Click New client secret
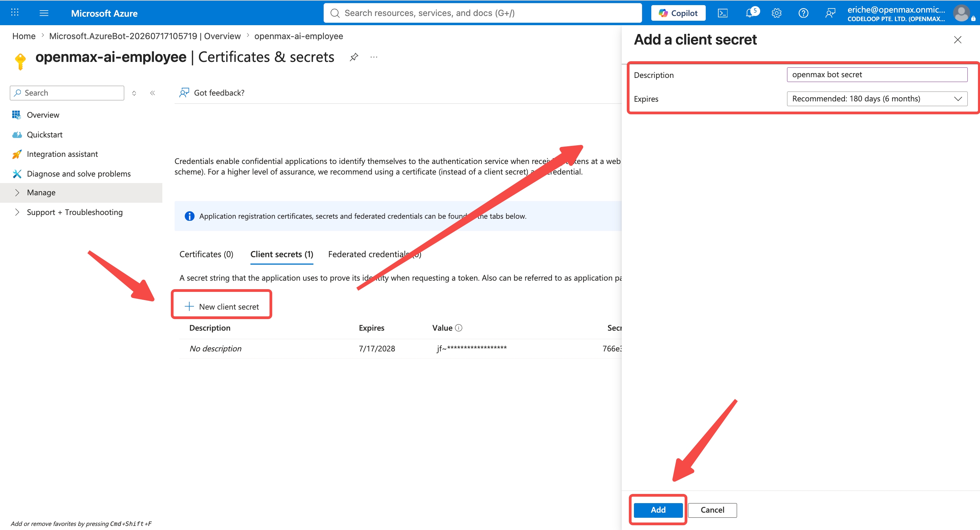Screen dimensions: 980x530 pos(222,307)
